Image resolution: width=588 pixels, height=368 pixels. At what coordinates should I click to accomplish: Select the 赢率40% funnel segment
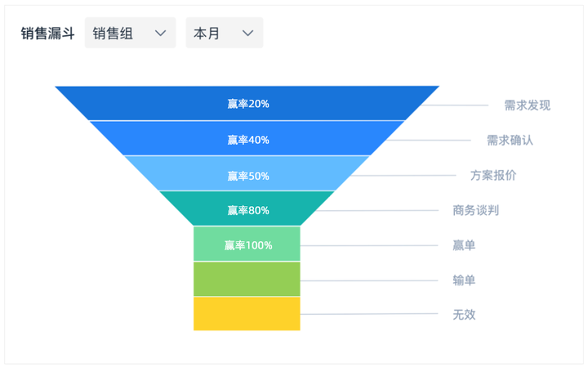pos(247,138)
